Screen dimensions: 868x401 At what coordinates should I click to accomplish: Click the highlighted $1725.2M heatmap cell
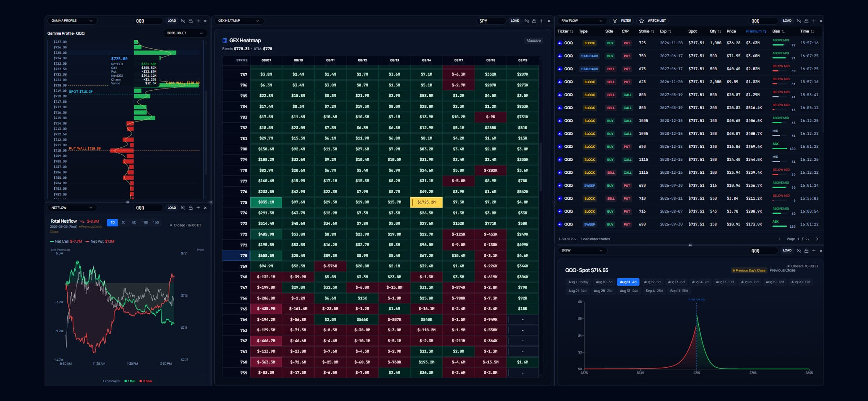pos(426,202)
